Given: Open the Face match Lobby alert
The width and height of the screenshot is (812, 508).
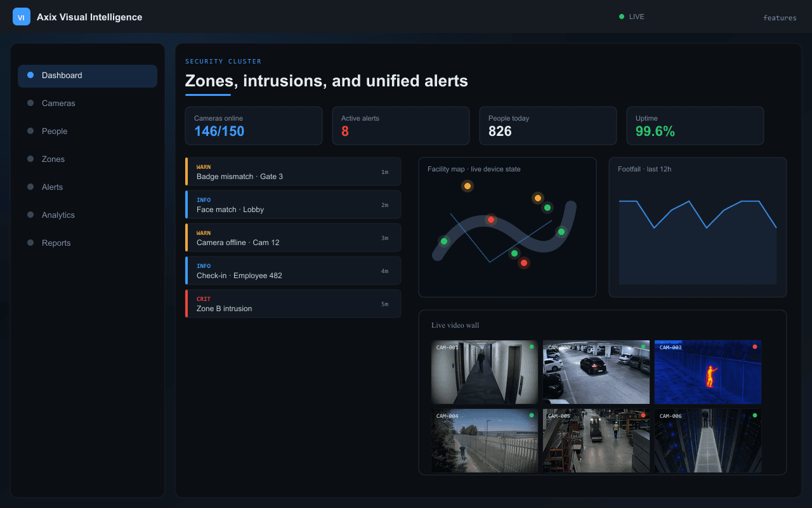Looking at the screenshot, I should pos(293,204).
